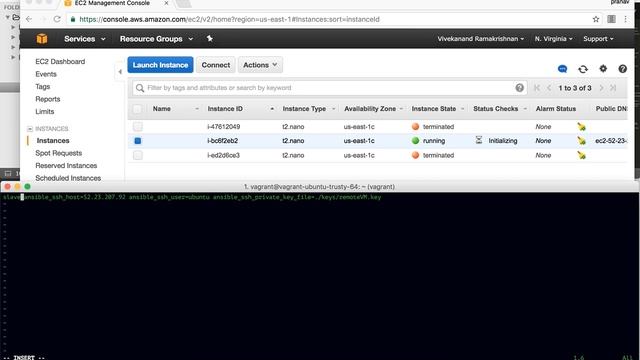
Task: Click the Launch Instance button
Action: (x=160, y=65)
